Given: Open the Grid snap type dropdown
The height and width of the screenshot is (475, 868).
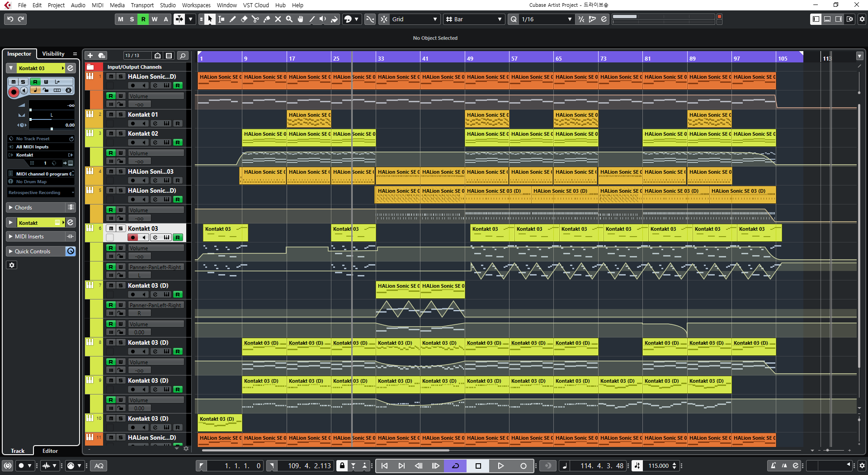Looking at the screenshot, I should point(415,19).
